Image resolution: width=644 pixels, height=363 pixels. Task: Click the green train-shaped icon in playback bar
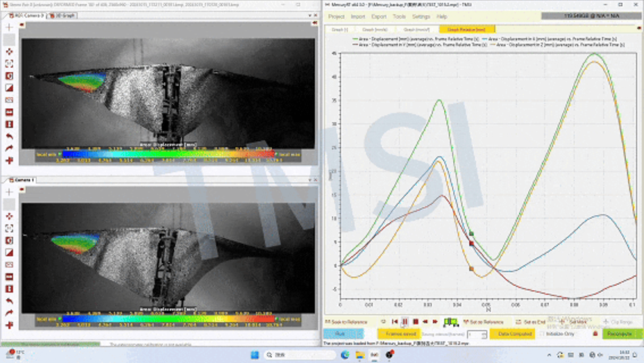pyautogui.click(x=451, y=322)
